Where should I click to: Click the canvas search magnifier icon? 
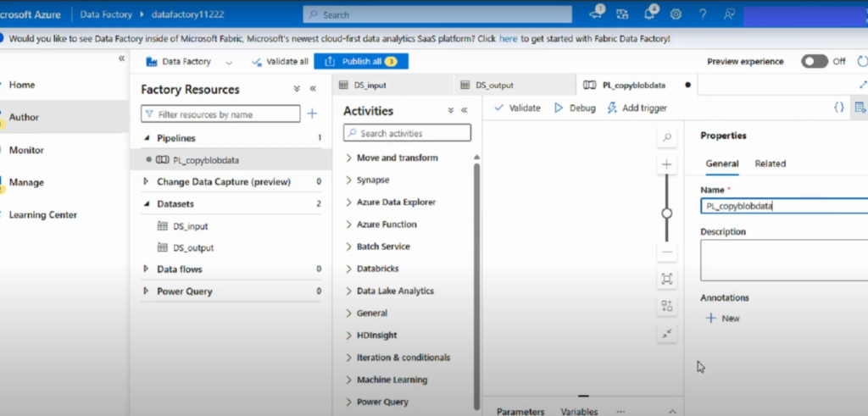pyautogui.click(x=667, y=138)
